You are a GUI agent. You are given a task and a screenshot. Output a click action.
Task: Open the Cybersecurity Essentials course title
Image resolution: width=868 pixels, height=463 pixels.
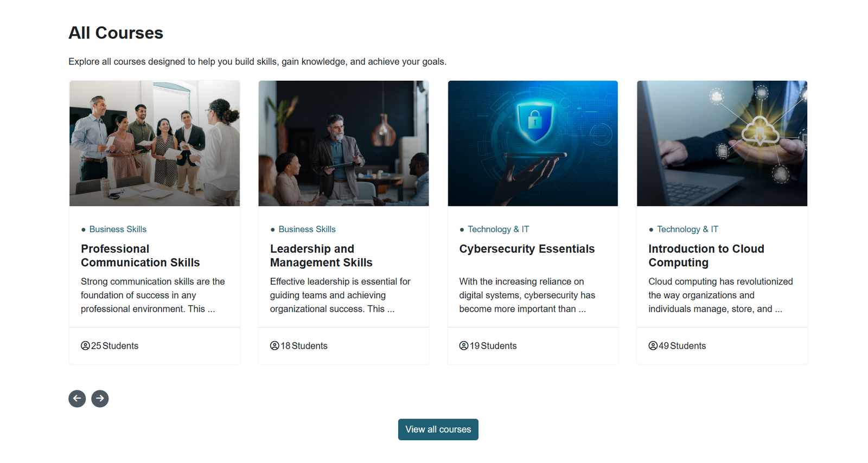tap(527, 249)
